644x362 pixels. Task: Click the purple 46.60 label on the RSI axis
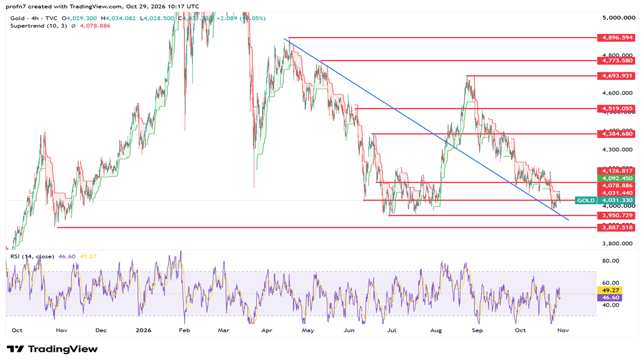pos(610,297)
